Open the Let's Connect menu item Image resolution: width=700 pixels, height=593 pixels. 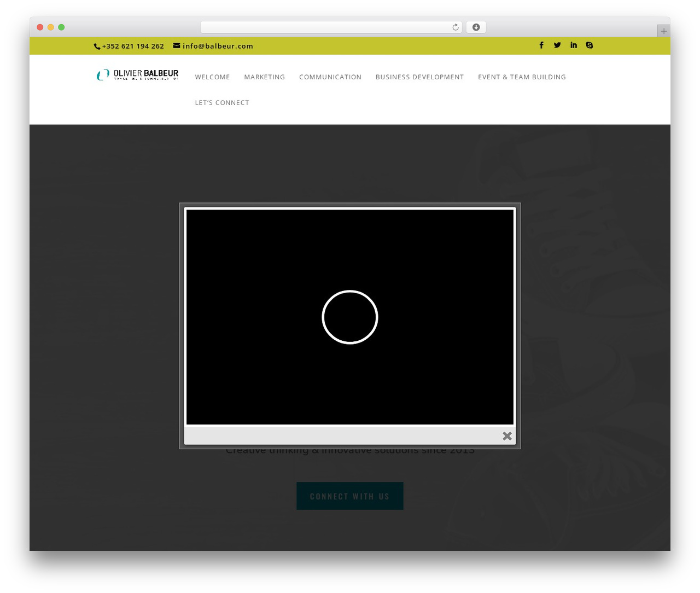pyautogui.click(x=222, y=103)
